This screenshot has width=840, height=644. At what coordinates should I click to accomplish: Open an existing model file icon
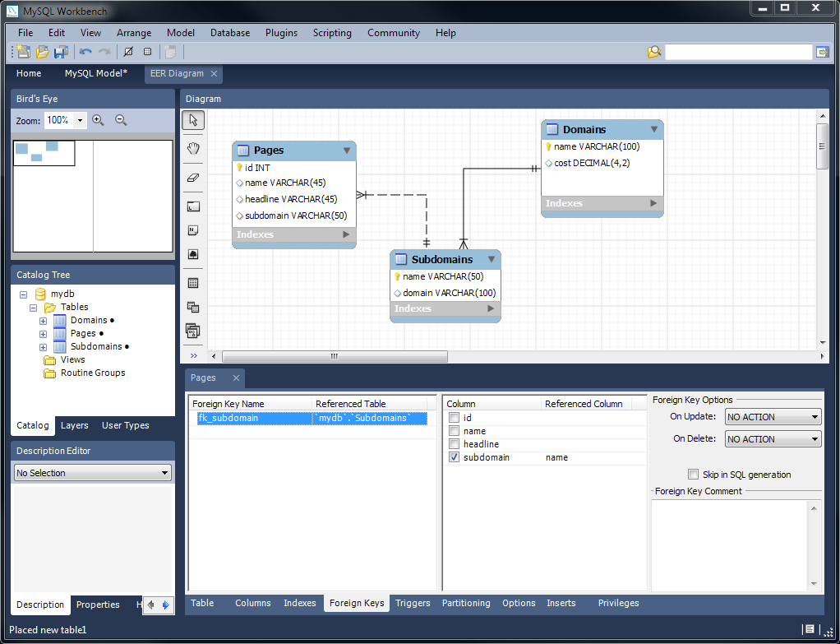click(42, 52)
